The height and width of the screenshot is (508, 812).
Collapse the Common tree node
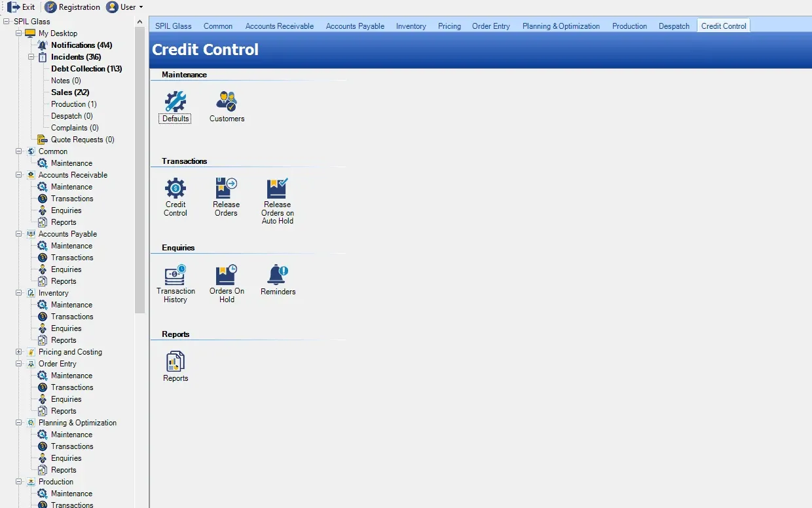19,151
